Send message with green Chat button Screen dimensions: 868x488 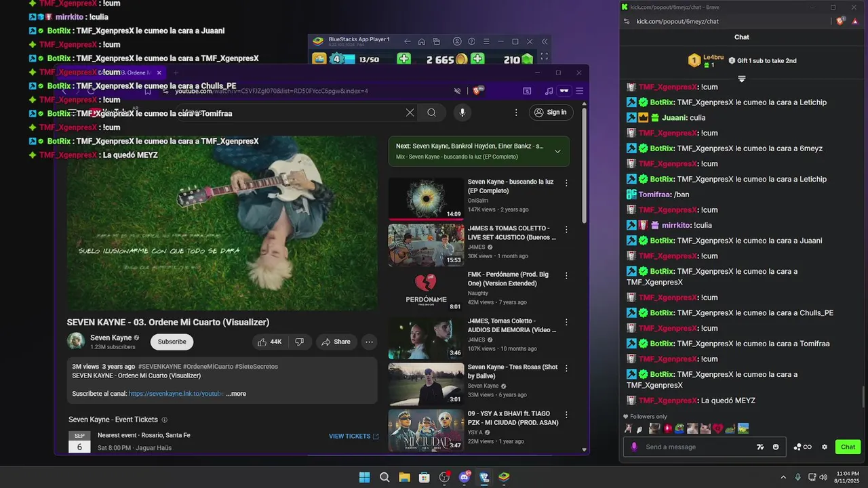coord(848,447)
